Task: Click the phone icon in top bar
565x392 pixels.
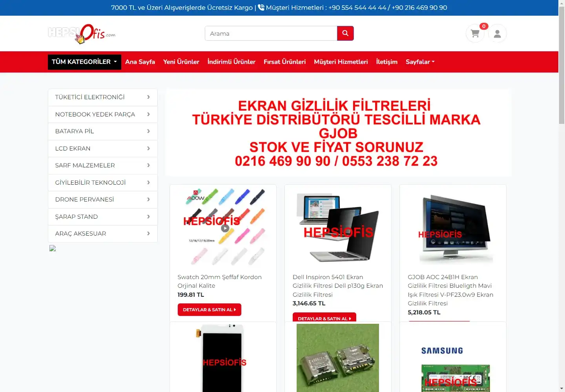Action: [x=261, y=7]
